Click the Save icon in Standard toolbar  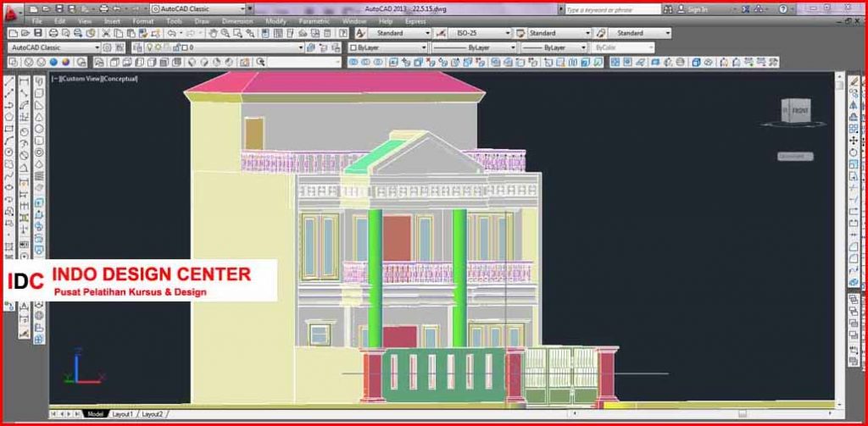tap(37, 33)
